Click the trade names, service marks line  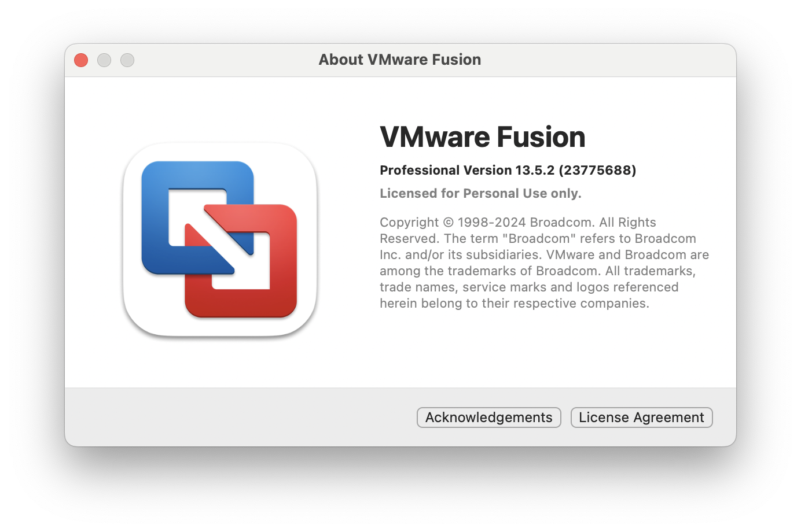(x=529, y=287)
